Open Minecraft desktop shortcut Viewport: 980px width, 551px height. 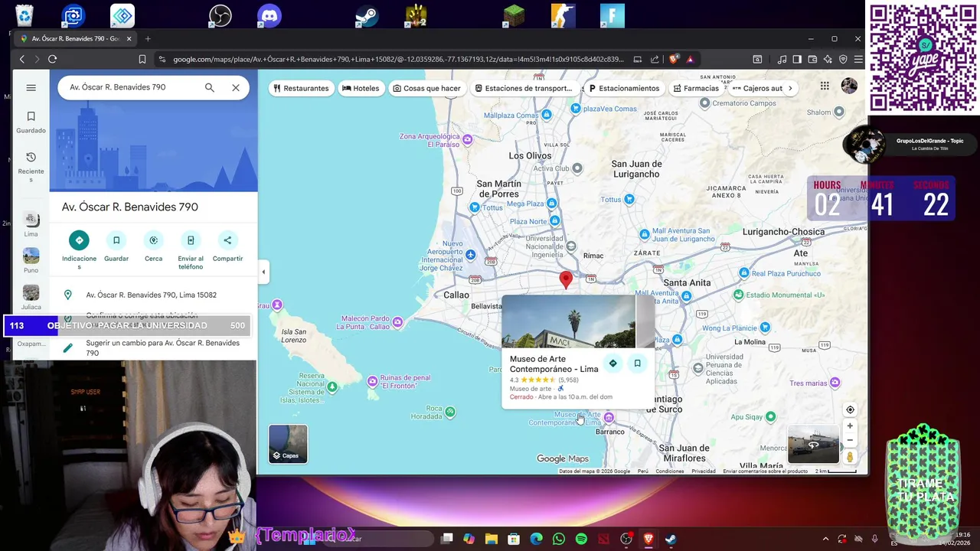tap(514, 15)
